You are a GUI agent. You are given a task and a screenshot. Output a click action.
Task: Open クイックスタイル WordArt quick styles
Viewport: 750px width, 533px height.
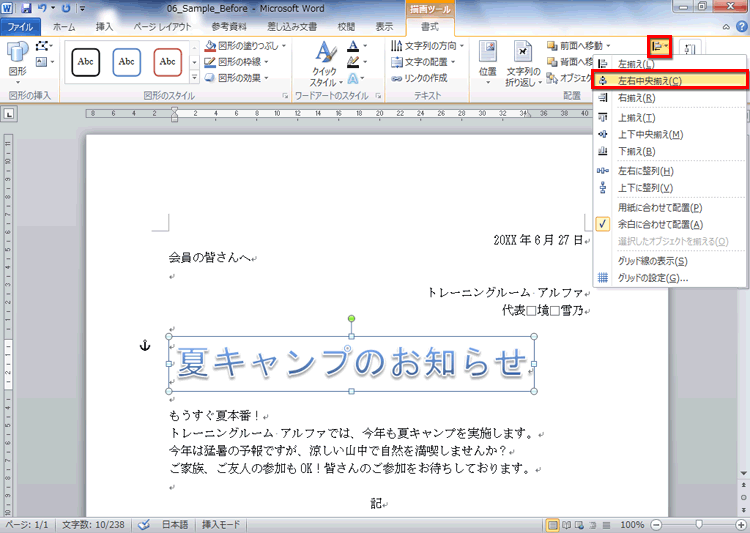(x=325, y=65)
